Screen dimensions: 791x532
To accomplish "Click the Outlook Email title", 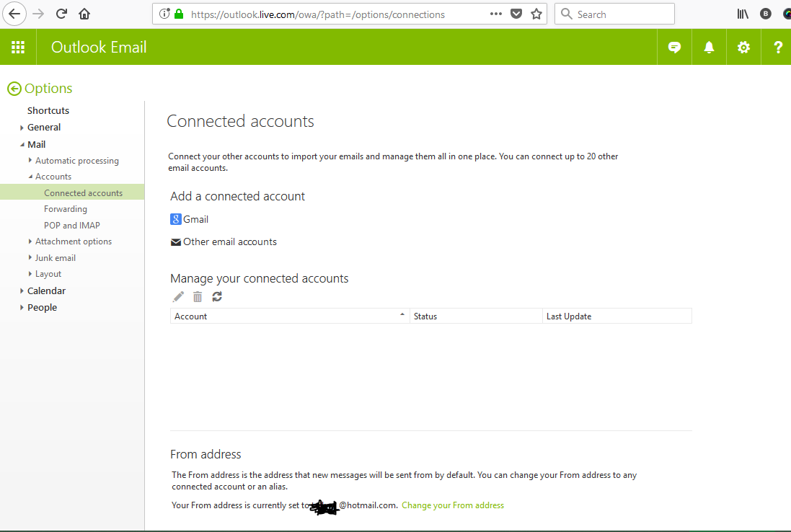I will (x=99, y=47).
